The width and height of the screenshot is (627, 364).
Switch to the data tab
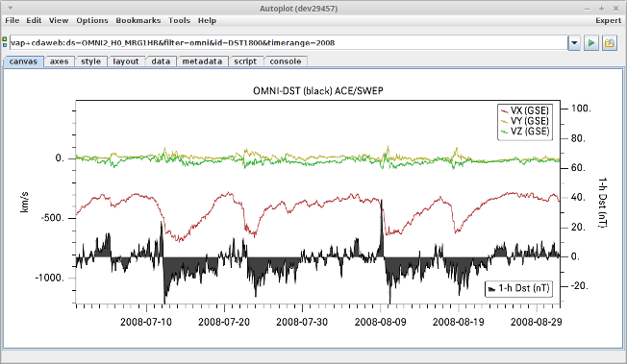click(161, 61)
